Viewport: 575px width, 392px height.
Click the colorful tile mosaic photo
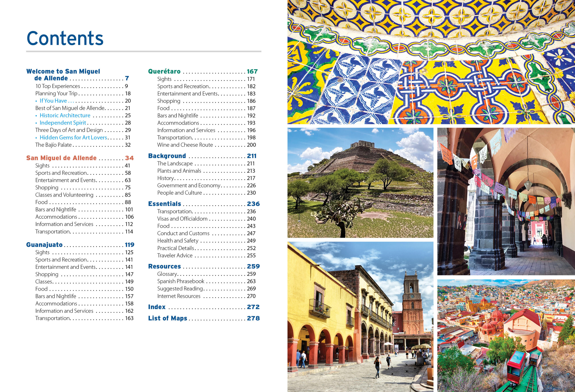[x=431, y=62]
